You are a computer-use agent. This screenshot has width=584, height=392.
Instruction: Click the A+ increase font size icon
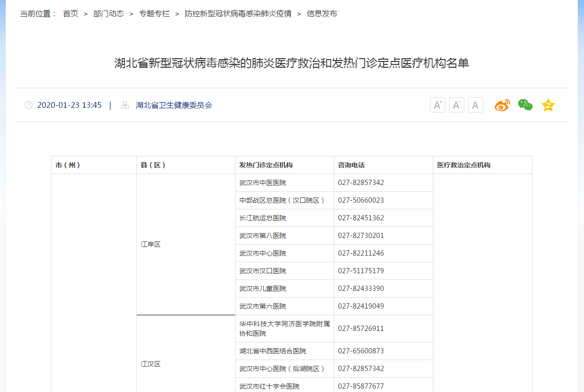coord(437,105)
